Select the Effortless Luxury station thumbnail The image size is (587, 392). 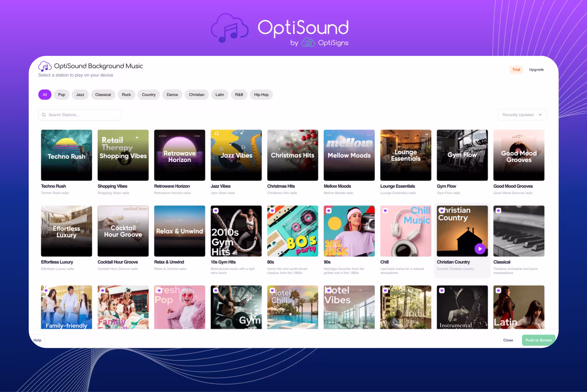click(x=67, y=231)
